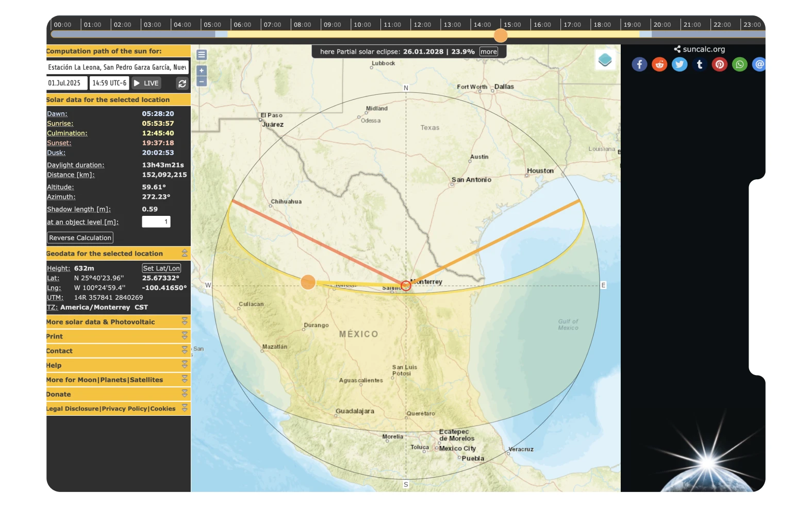The width and height of the screenshot is (812, 509).
Task: Zoom in on the map
Action: coord(202,71)
